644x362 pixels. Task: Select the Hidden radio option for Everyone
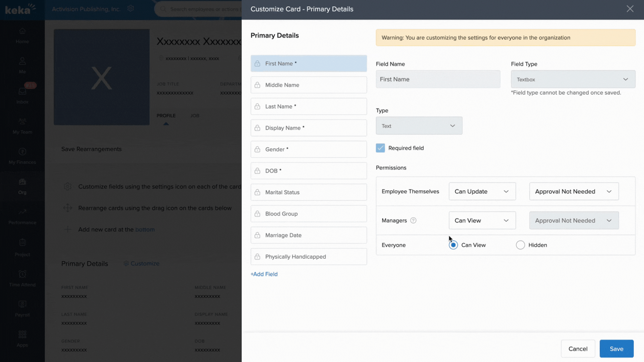pos(520,245)
